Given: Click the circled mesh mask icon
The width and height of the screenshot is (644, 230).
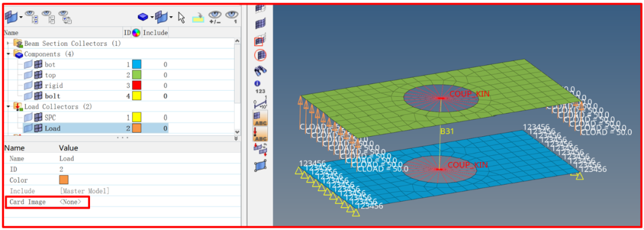Looking at the screenshot, I should tap(261, 55).
